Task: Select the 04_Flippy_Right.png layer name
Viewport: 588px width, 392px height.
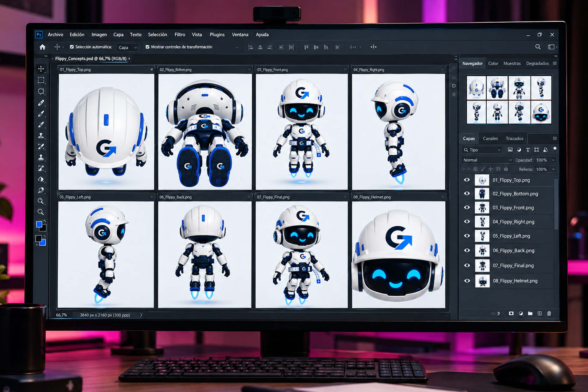Action: [x=513, y=222]
